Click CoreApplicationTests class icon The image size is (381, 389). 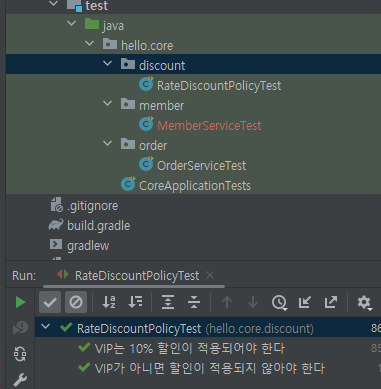pos(128,184)
